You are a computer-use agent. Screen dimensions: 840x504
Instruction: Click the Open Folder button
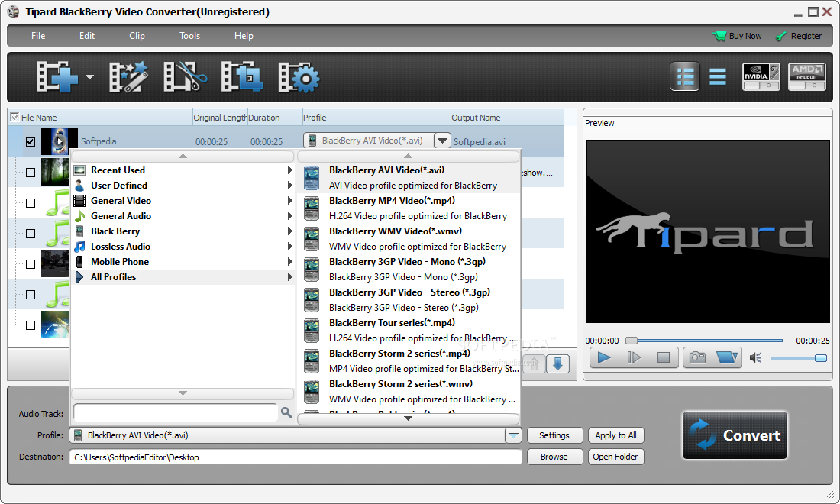[x=615, y=457]
